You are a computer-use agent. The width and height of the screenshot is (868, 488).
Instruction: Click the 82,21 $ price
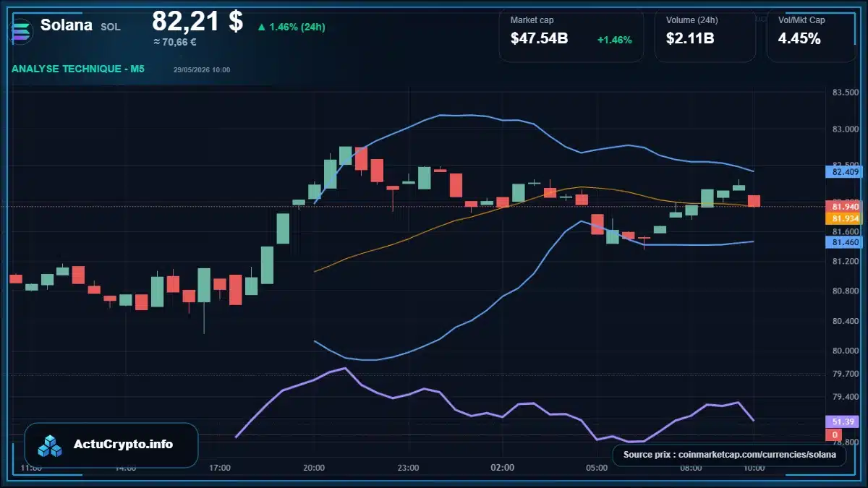point(197,20)
